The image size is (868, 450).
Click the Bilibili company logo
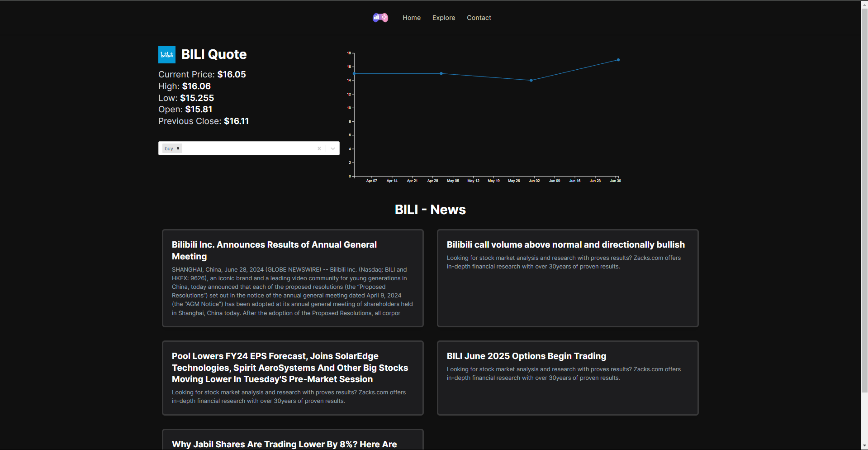tap(167, 54)
